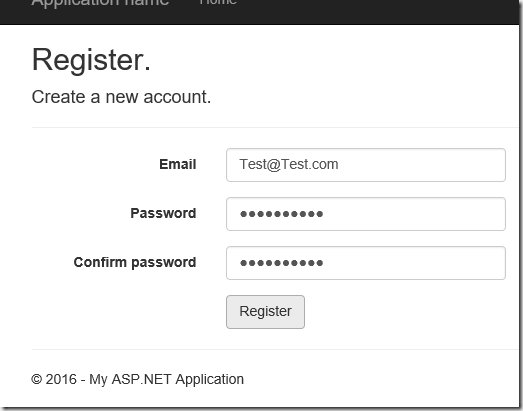Screen dimensions: 523x411
Task: Click the Create a new account subtitle
Action: [121, 97]
